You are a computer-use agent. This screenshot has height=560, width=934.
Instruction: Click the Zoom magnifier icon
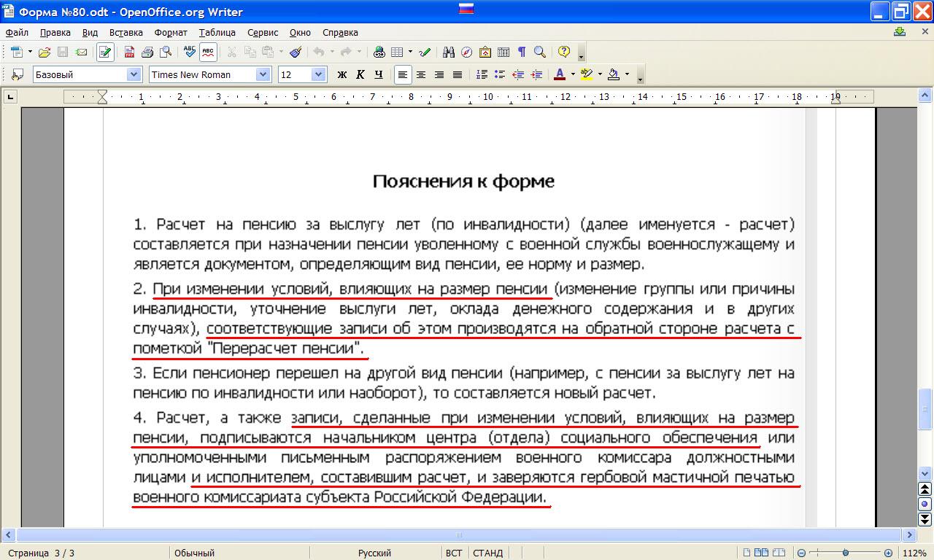[x=540, y=52]
